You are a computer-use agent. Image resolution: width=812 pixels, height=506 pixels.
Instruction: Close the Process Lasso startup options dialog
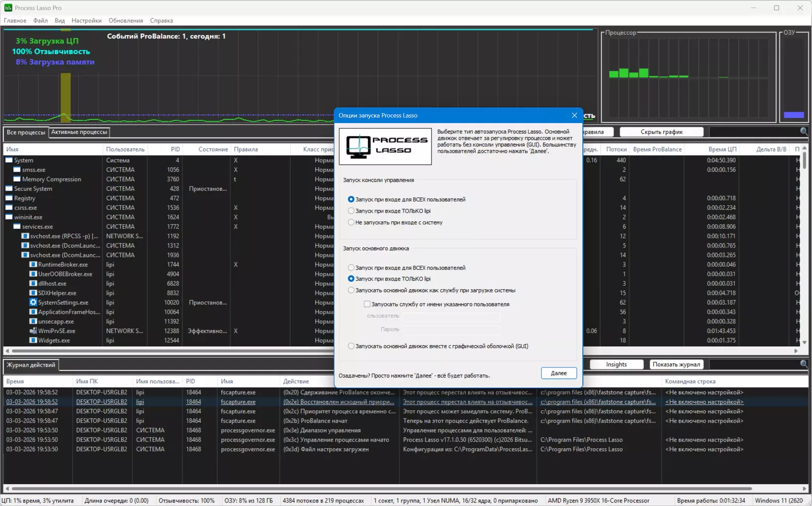(x=574, y=115)
